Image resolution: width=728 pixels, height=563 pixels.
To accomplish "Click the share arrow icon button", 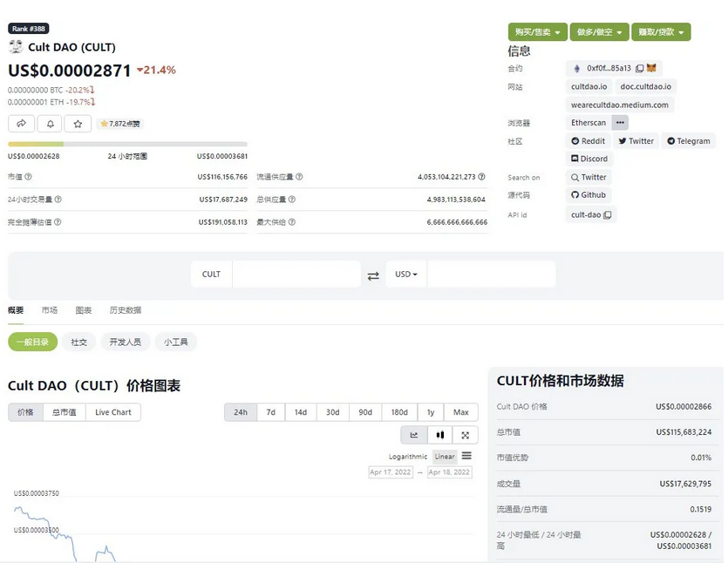I will (21, 124).
